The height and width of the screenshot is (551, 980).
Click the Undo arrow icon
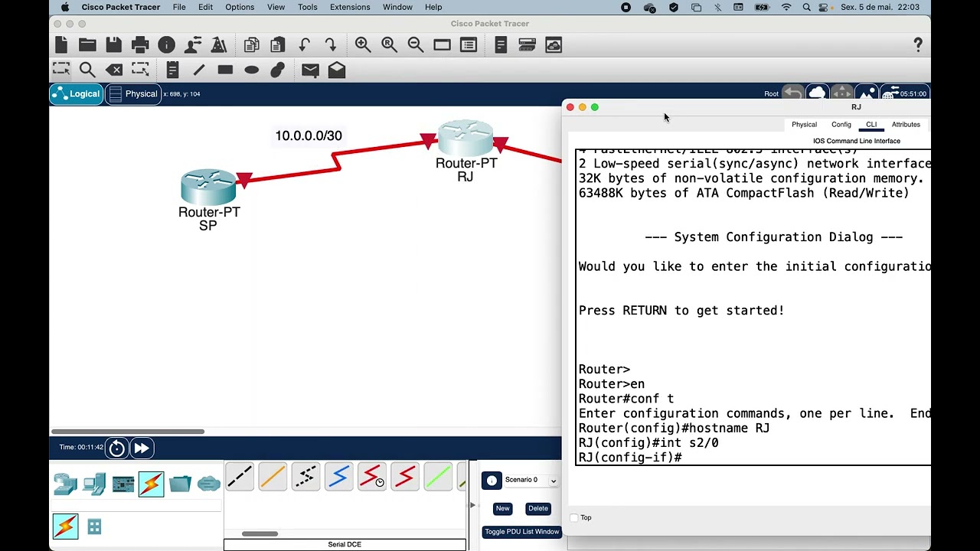pyautogui.click(x=304, y=45)
